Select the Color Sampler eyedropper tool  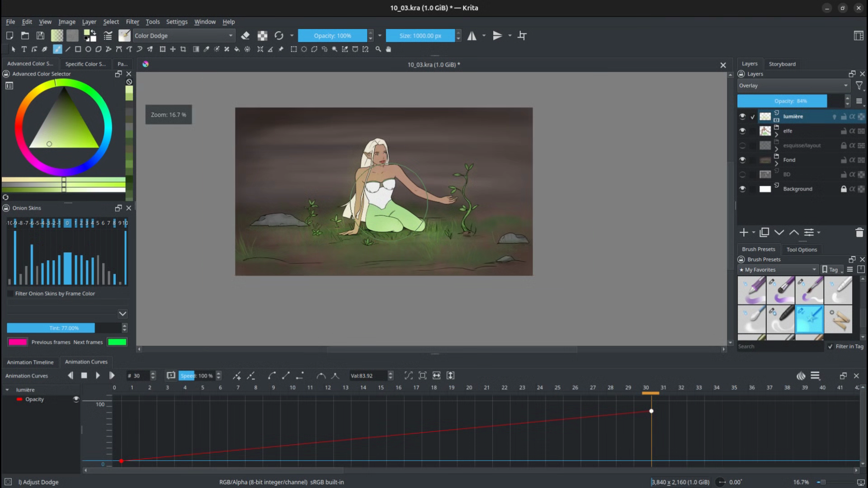coord(206,49)
